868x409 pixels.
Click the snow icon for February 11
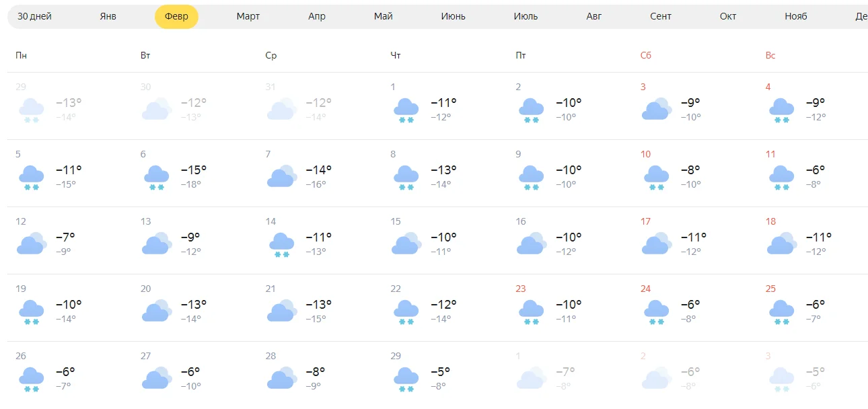(781, 177)
